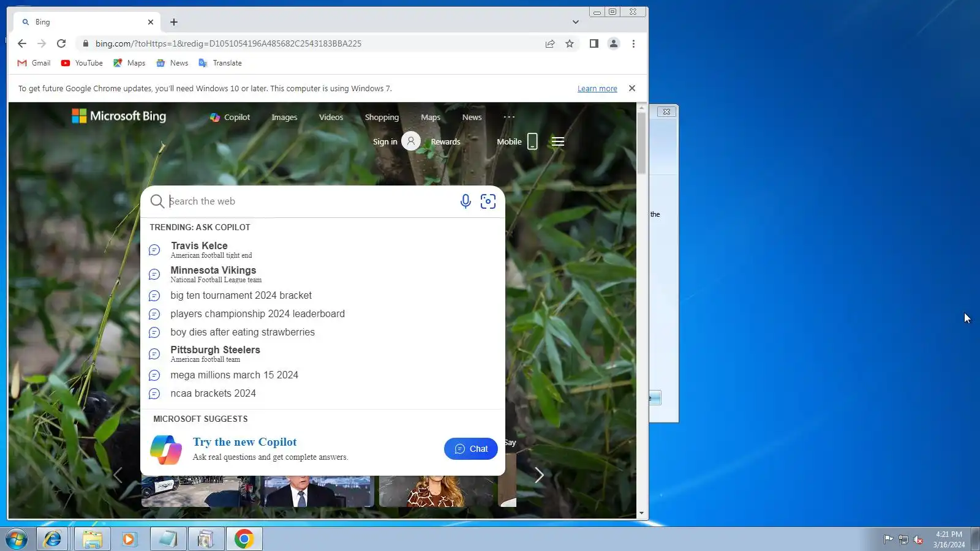This screenshot has width=980, height=551.
Task: Click the Sign in avatar icon
Action: point(411,141)
